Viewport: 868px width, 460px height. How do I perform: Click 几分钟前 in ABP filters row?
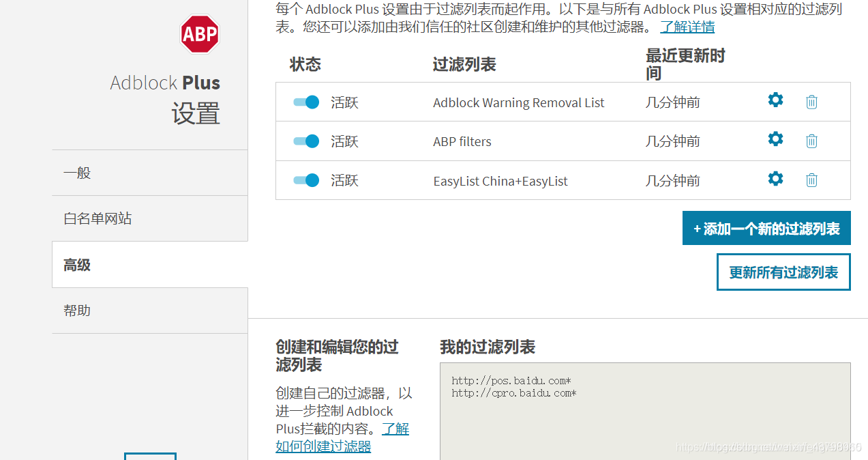coord(673,141)
